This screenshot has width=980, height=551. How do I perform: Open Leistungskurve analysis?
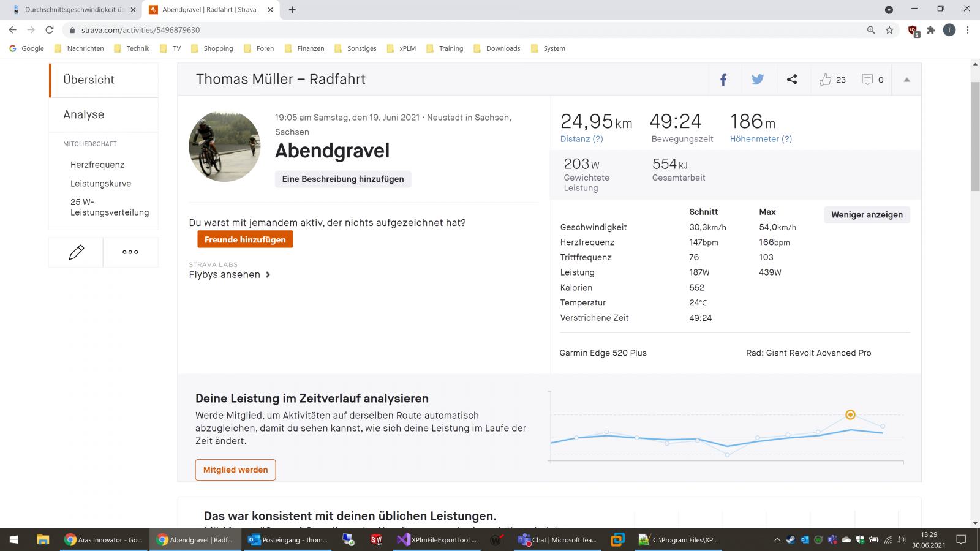[101, 184]
